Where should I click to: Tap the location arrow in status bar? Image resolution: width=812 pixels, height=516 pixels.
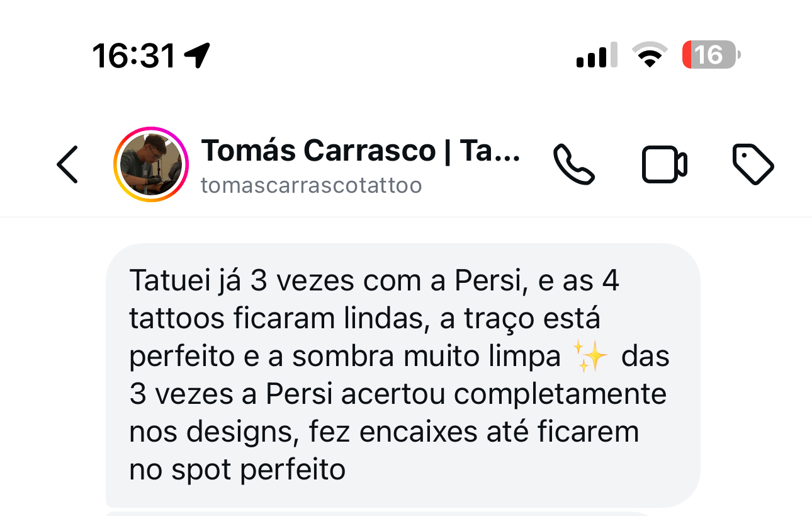[197, 55]
